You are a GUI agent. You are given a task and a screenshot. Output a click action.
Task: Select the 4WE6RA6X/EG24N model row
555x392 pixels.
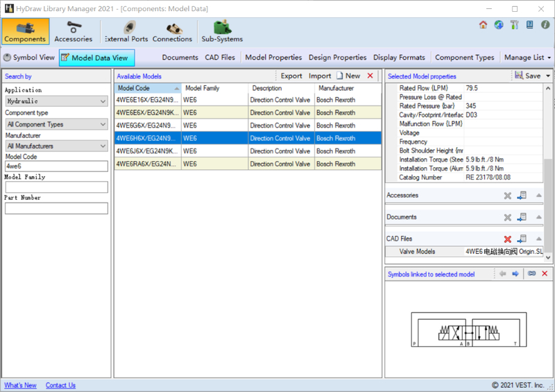(248, 164)
